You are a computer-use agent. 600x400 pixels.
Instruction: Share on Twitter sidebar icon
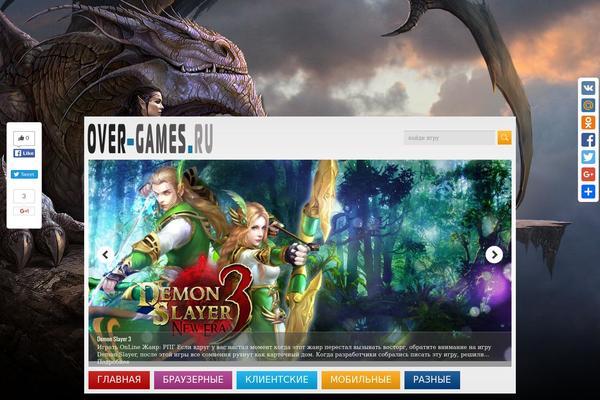pyautogui.click(x=589, y=157)
